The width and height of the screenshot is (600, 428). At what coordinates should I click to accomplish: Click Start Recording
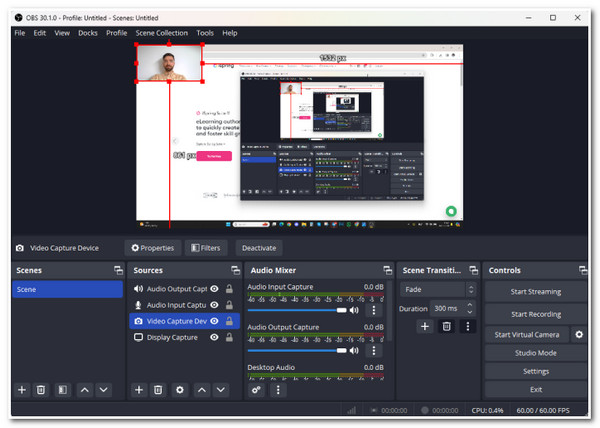tap(536, 314)
